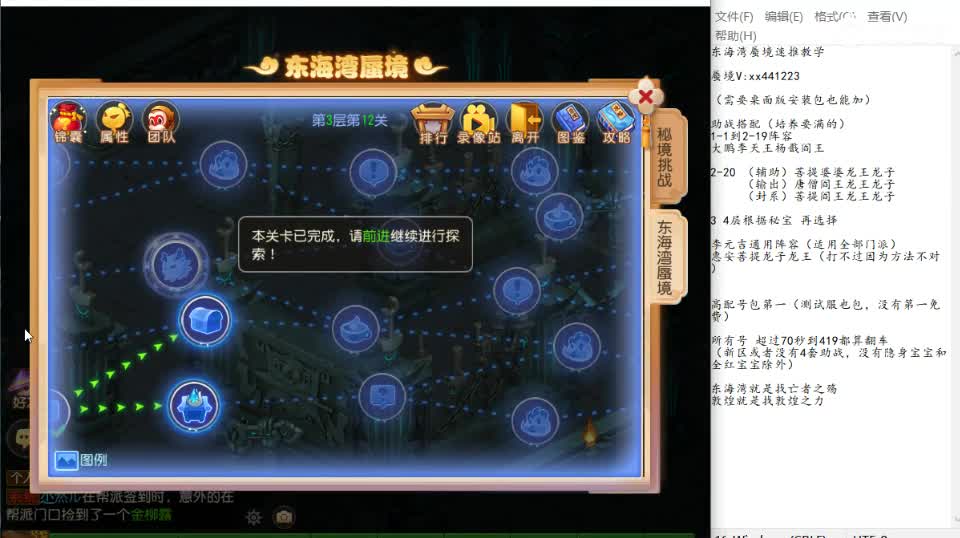Select the glowing treasure chest node

(205, 320)
